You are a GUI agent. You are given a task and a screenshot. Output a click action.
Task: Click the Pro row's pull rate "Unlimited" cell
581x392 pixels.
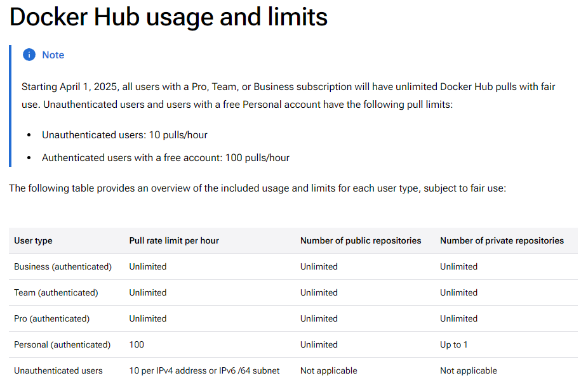click(147, 318)
